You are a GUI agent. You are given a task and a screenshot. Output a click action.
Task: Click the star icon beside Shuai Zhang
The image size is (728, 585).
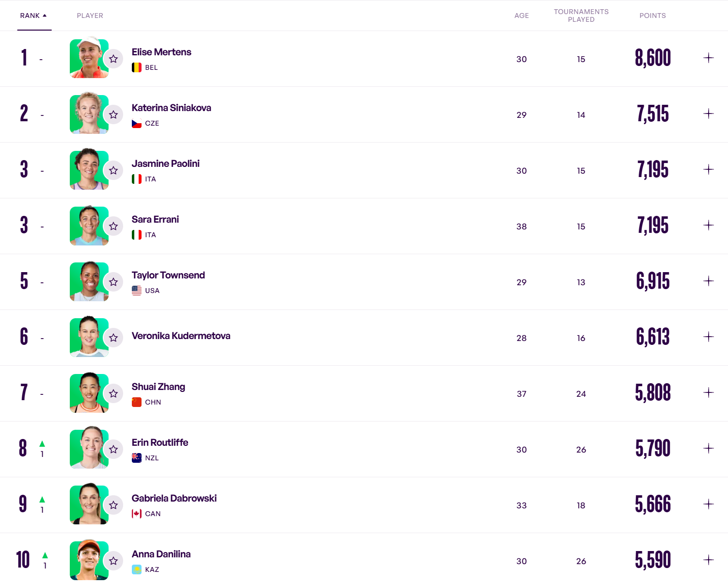point(113,393)
